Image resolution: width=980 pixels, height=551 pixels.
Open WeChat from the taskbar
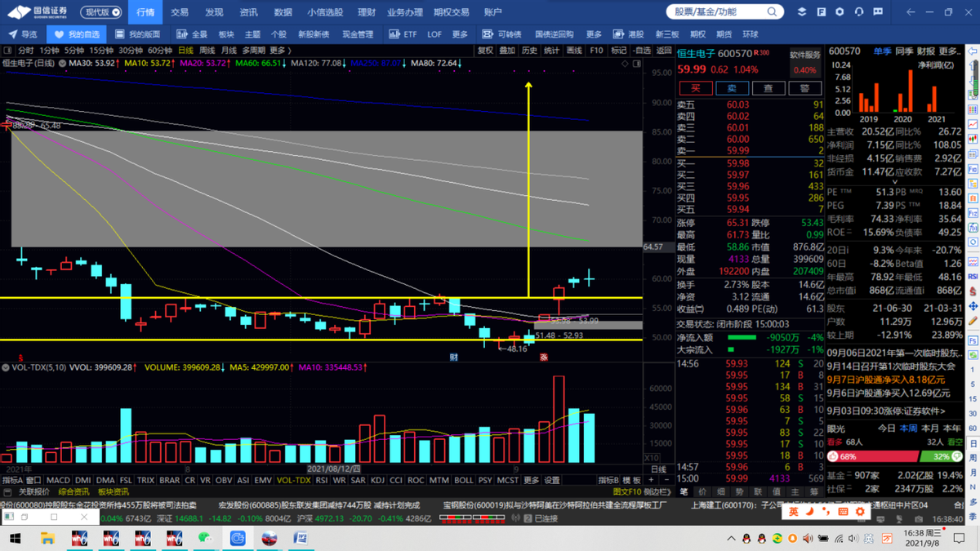(x=205, y=539)
